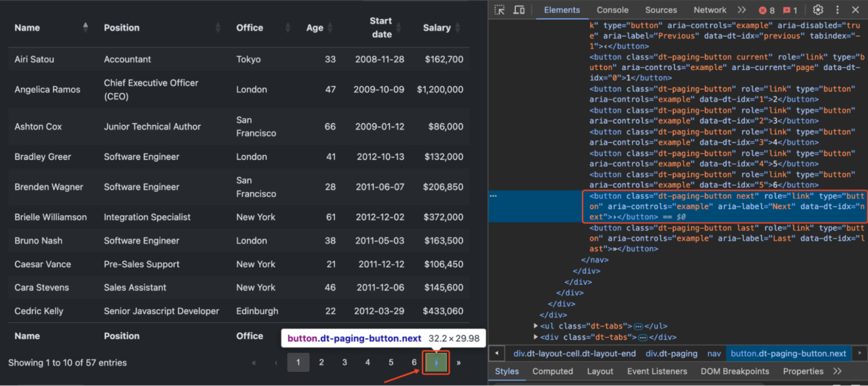Viewport: 868px width, 386px height.
Task: Open the Event Listeners pane tab
Action: click(657, 371)
